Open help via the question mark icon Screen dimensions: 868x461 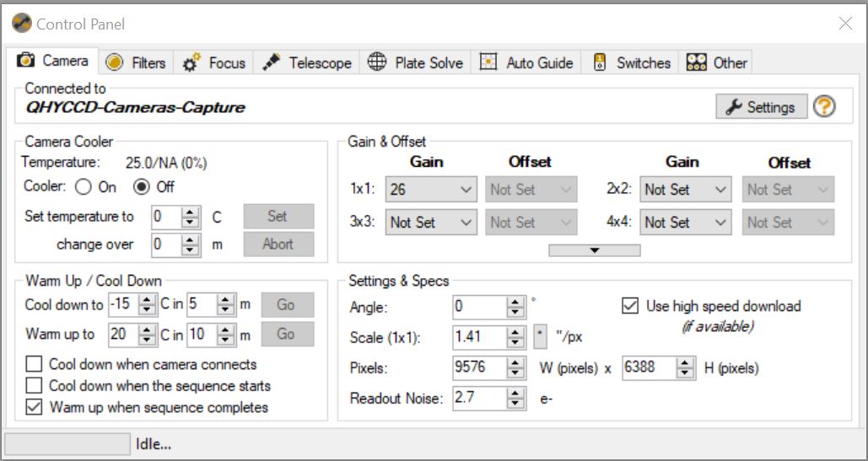[824, 107]
